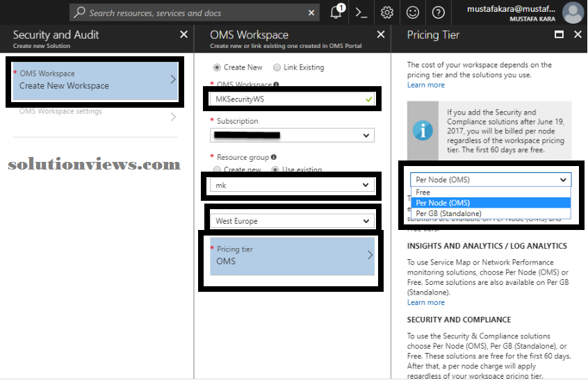Screen dimensions: 588x387
Task: Select the Create New workspace radio
Action: 217,67
